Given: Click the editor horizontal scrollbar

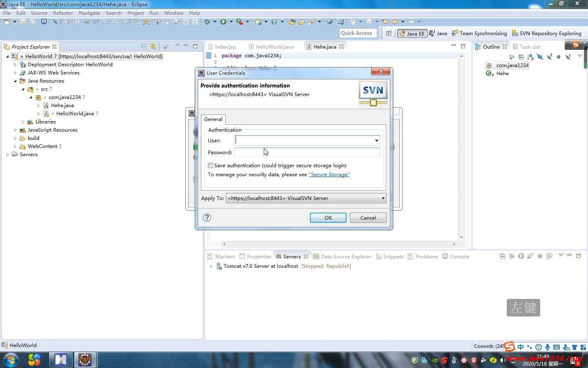Looking at the screenshot, I should pyautogui.click(x=339, y=244).
